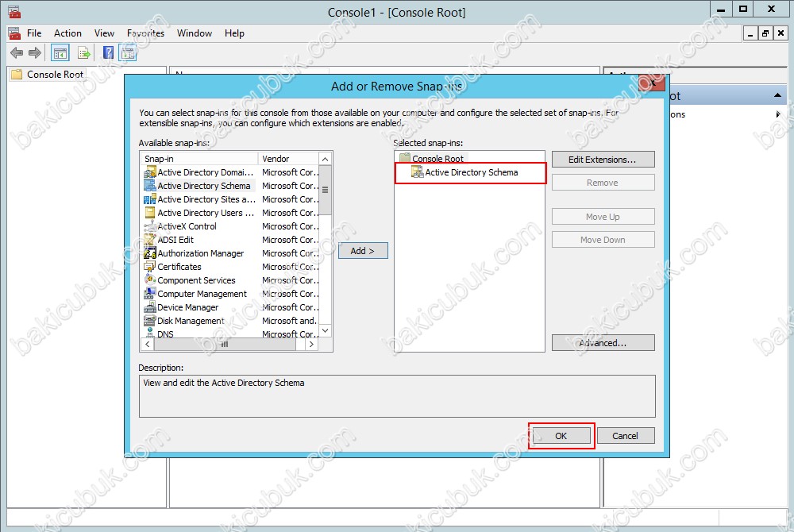Click the Device Manager snap-in icon
This screenshot has height=532, width=794.
[149, 307]
